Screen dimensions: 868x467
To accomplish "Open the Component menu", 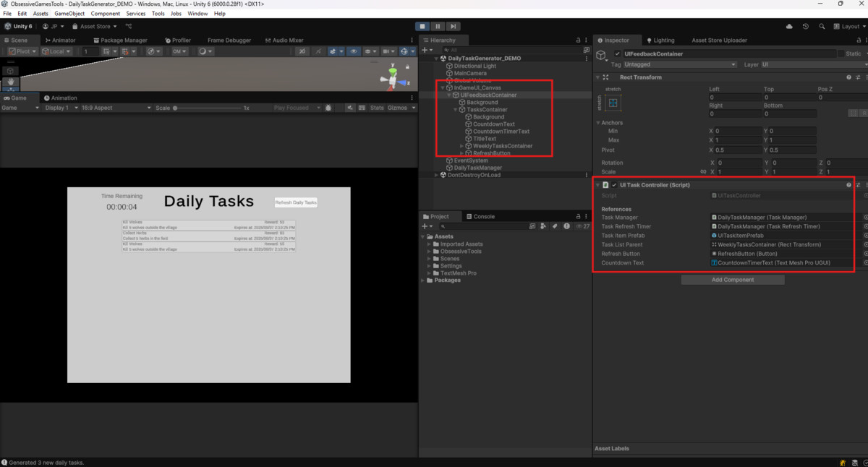I will pos(106,14).
